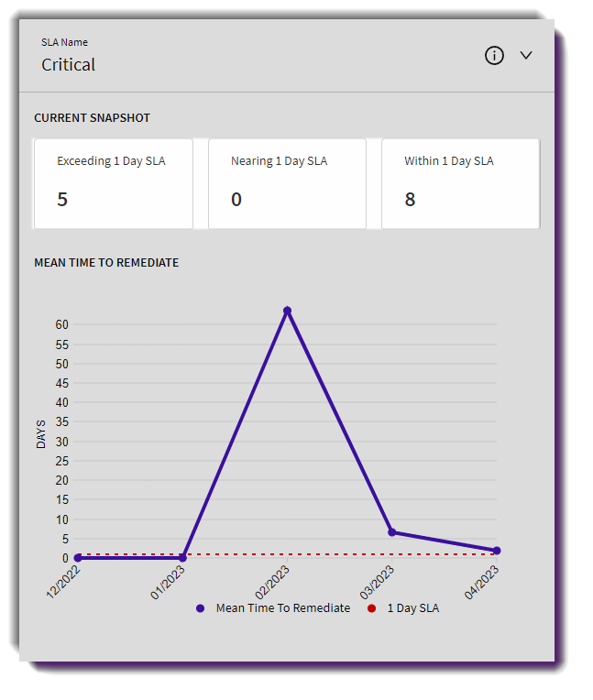Image resolution: width=593 pixels, height=700 pixels.
Task: Click the SLA Name field label
Action: 65,42
